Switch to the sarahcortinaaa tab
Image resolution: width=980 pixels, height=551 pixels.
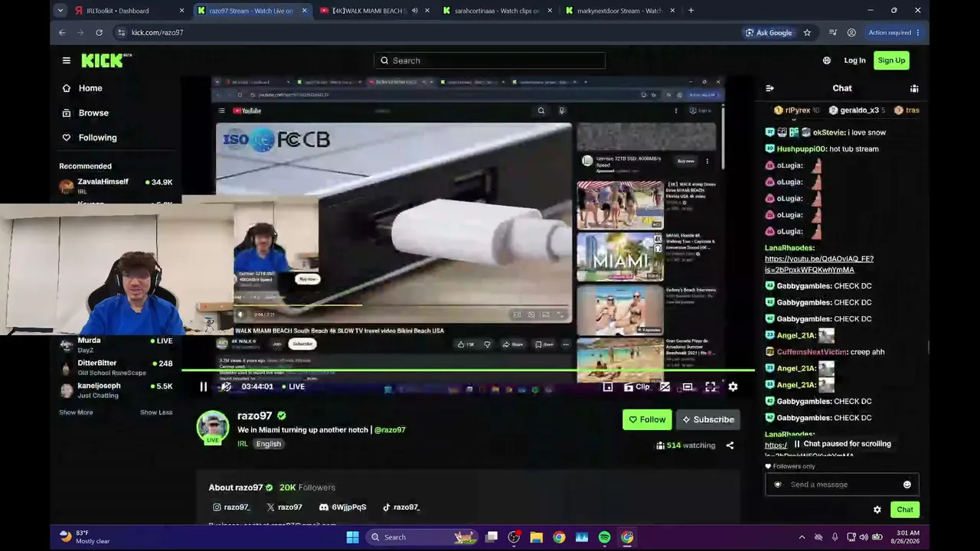click(496, 11)
